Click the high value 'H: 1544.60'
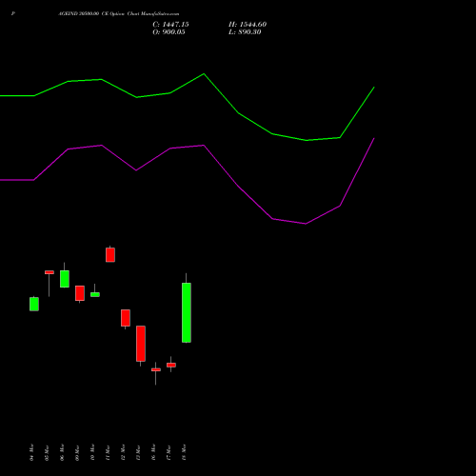 click(248, 25)
